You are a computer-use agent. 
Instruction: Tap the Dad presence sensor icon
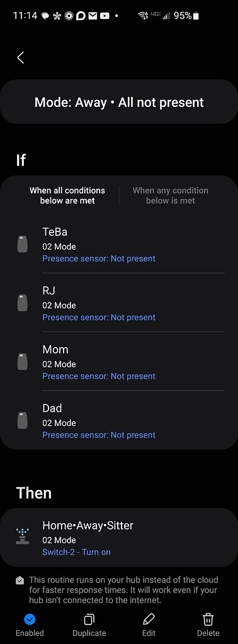[x=23, y=420]
